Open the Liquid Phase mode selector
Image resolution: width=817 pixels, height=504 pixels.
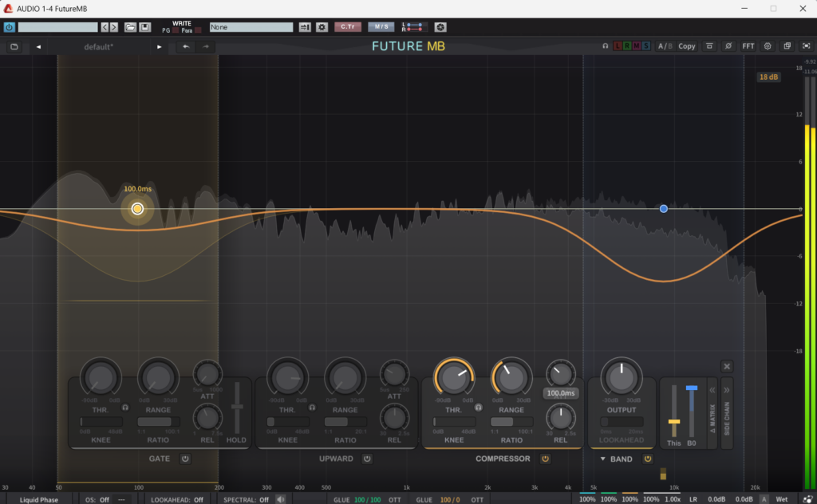39,499
